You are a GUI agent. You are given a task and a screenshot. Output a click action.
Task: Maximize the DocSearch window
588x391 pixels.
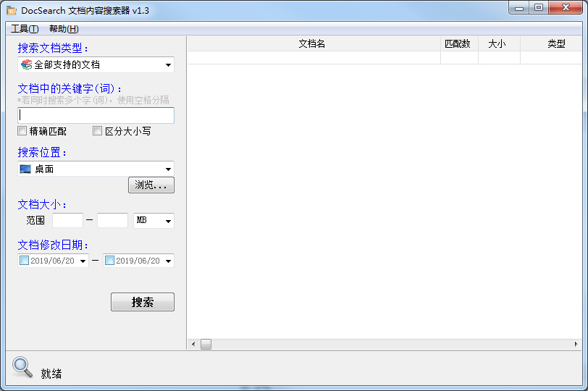click(x=539, y=8)
